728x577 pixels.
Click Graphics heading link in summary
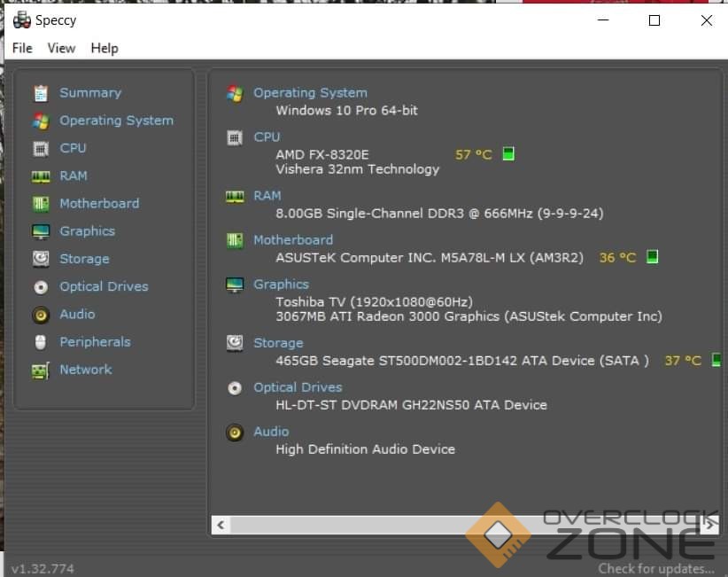(281, 285)
